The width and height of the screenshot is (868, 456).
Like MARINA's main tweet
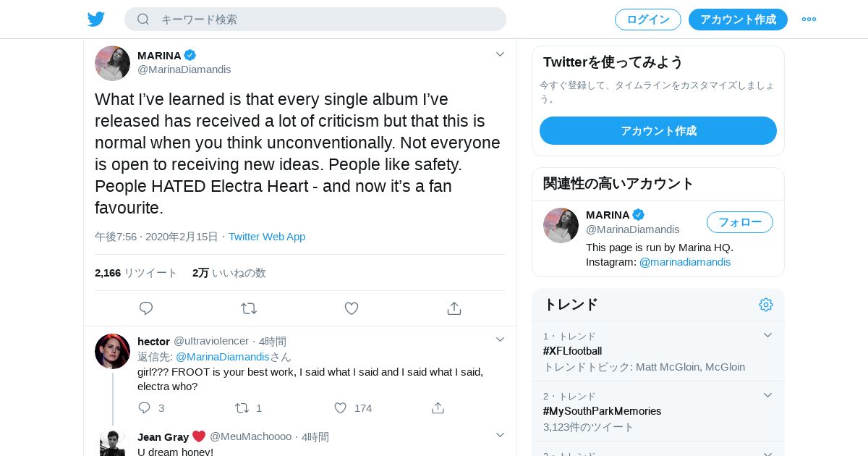coord(352,308)
